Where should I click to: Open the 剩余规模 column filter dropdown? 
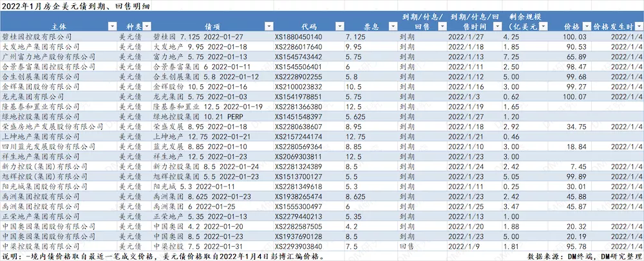(x=544, y=26)
